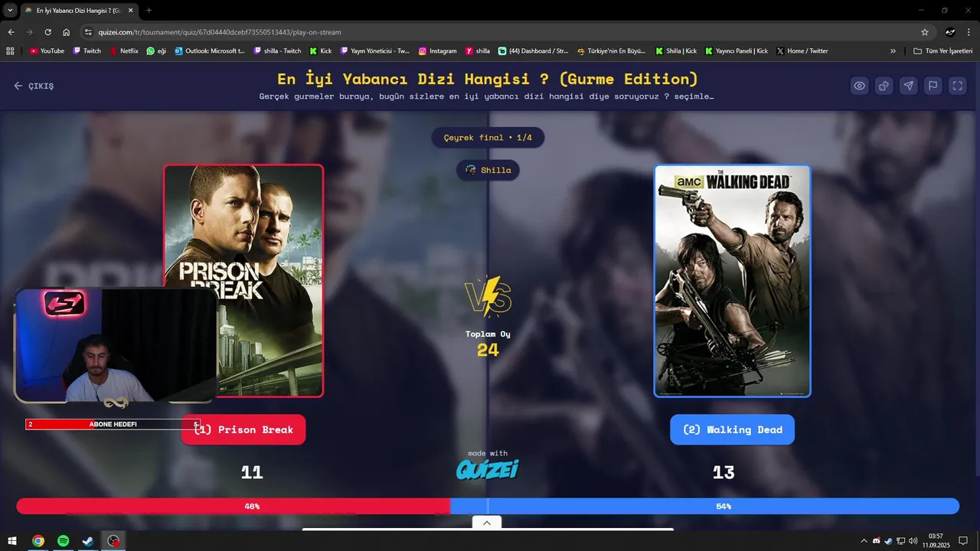The height and width of the screenshot is (551, 980).
Task: Open YouTube bookmark
Action: pos(47,51)
